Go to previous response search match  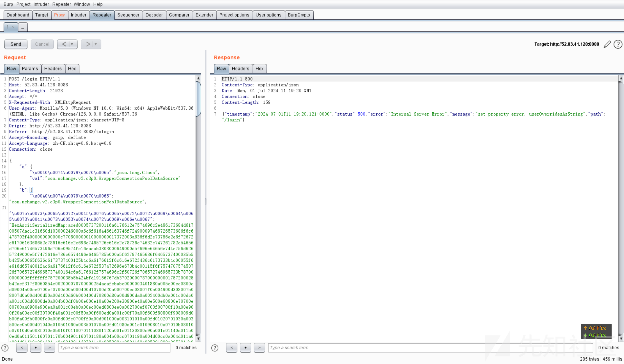232,348
